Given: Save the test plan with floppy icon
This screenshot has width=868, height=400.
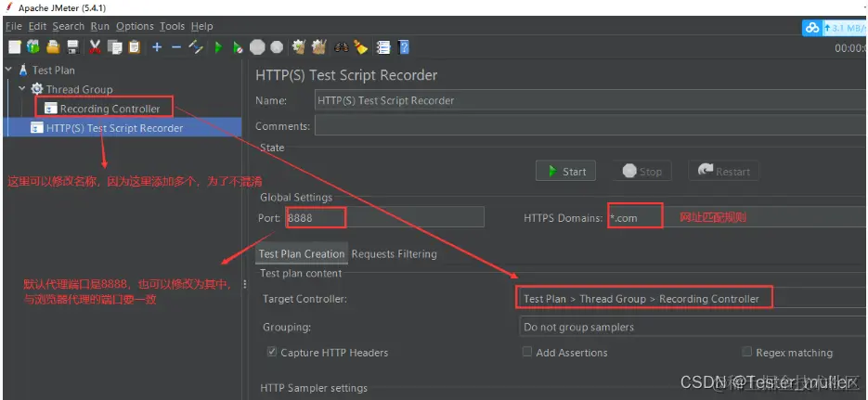Looking at the screenshot, I should pos(72,47).
